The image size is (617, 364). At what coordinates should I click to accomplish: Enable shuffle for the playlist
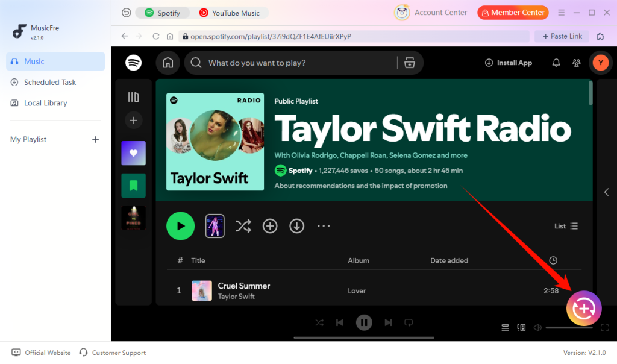coord(243,226)
